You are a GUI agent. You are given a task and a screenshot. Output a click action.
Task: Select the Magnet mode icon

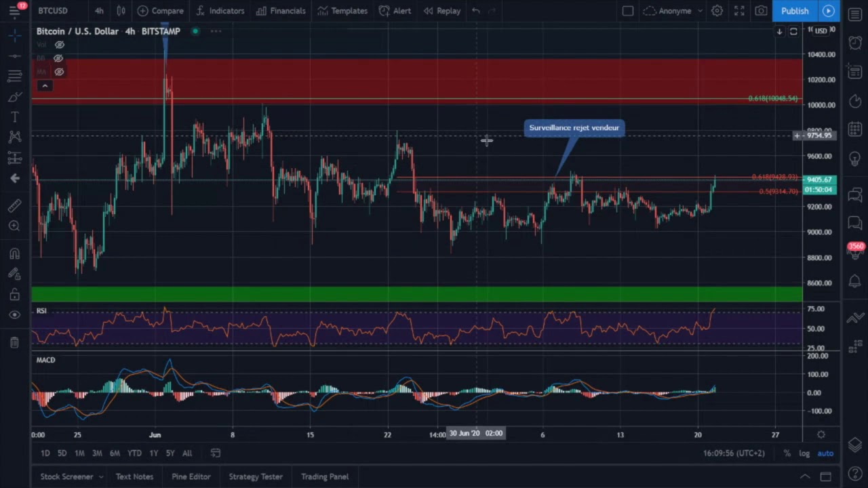(15, 253)
